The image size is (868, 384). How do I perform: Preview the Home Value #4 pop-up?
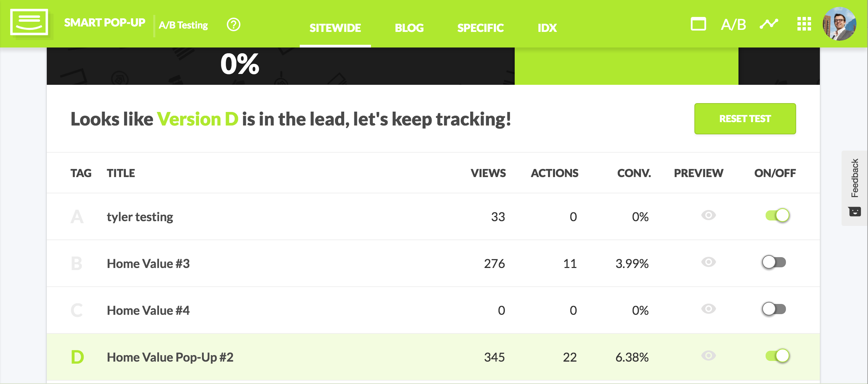708,309
